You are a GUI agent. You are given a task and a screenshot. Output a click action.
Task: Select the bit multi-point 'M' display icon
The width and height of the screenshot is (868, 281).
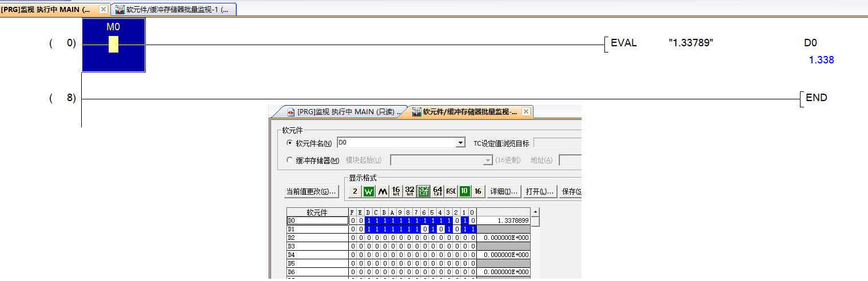pos(382,191)
